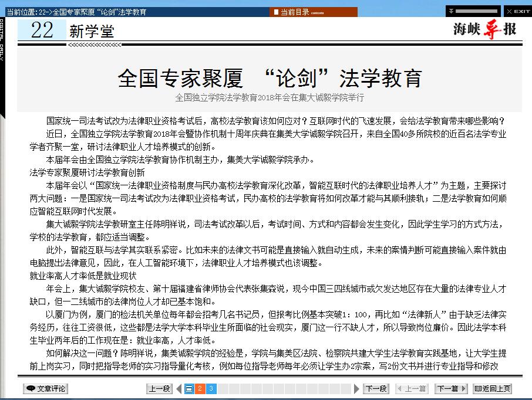This screenshot has width=532, height=400.
Task: Select the first page segment icon
Action: [189, 388]
